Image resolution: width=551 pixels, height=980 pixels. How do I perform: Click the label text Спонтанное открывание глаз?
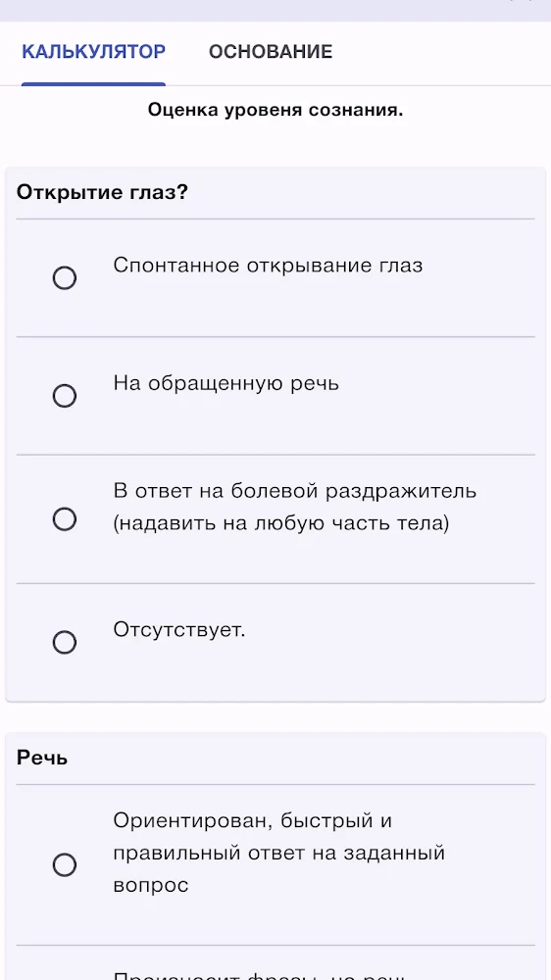coord(269,266)
